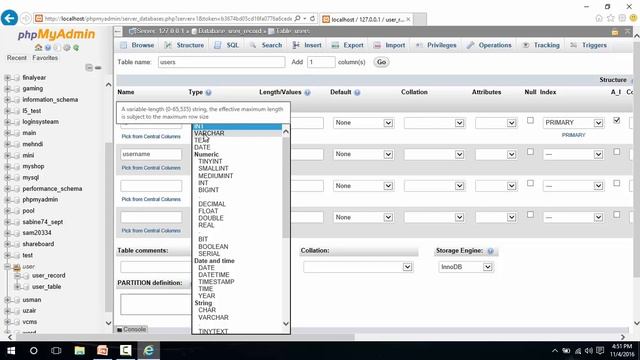Open the browser favorites star

(611, 18)
